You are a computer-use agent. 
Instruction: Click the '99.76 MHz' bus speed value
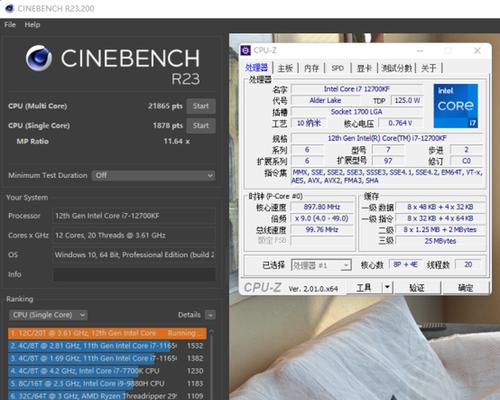coord(322,230)
